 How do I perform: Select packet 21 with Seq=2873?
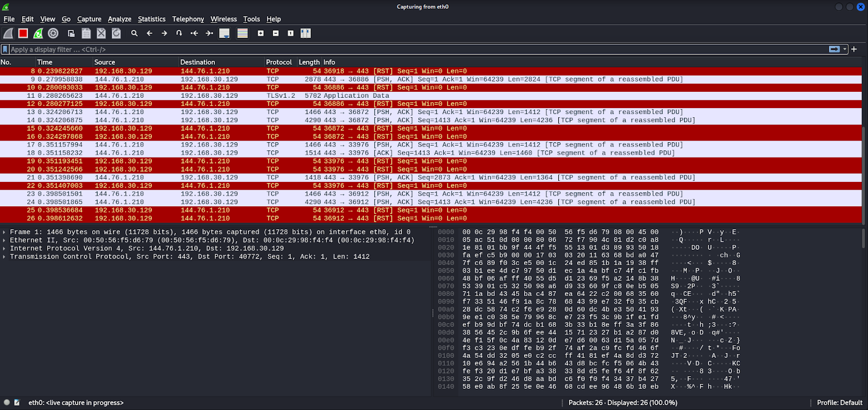click(x=431, y=178)
